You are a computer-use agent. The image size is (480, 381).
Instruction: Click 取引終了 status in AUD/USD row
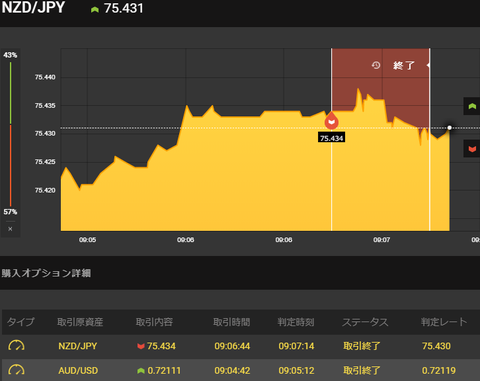[362, 371]
